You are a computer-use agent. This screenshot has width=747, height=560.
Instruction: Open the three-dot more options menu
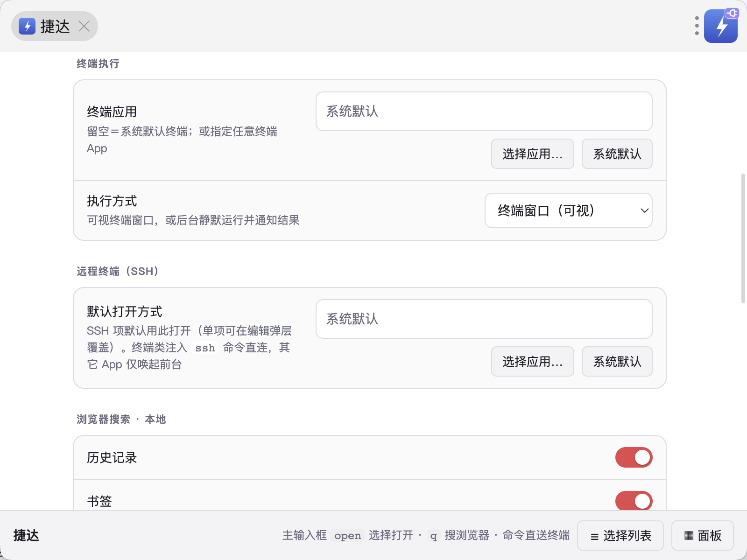point(697,26)
